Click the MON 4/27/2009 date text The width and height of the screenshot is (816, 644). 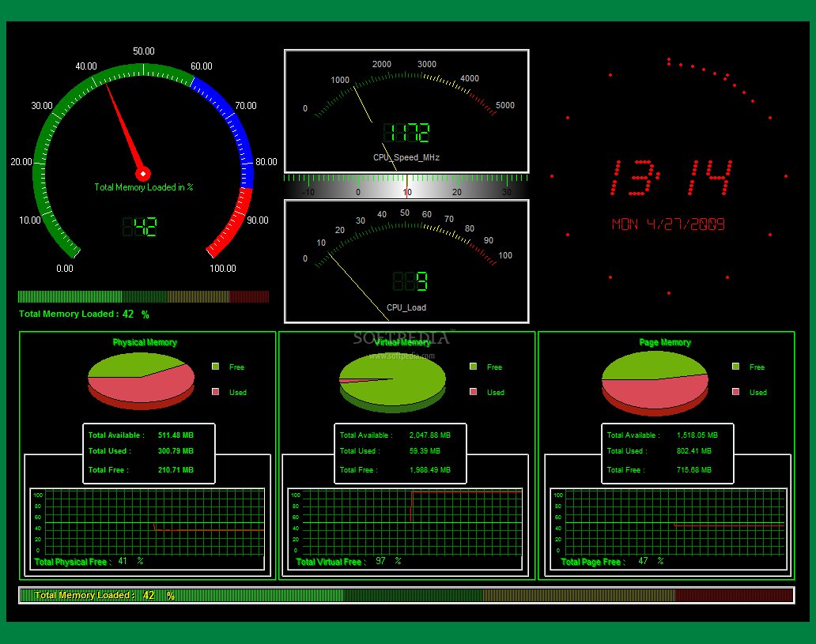668,224
